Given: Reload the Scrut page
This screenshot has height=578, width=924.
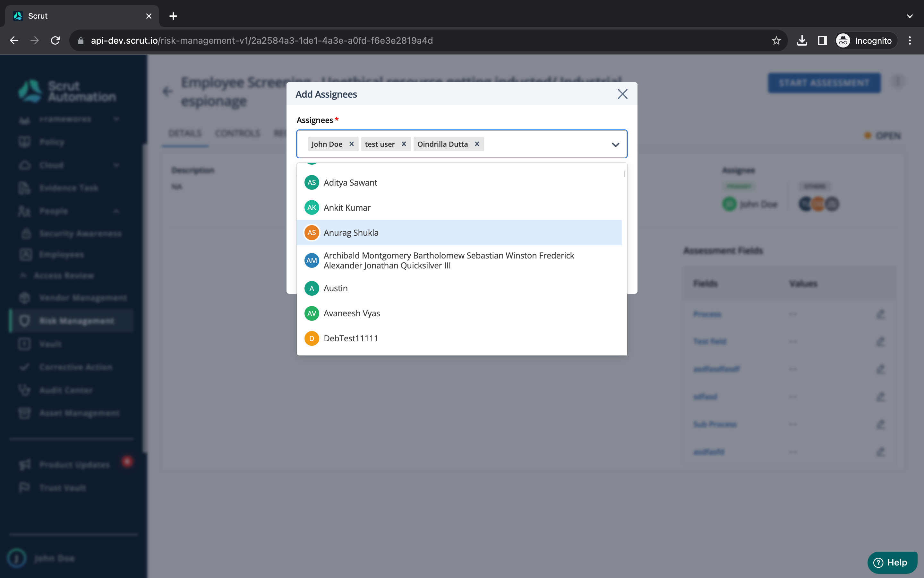Looking at the screenshot, I should (56, 40).
